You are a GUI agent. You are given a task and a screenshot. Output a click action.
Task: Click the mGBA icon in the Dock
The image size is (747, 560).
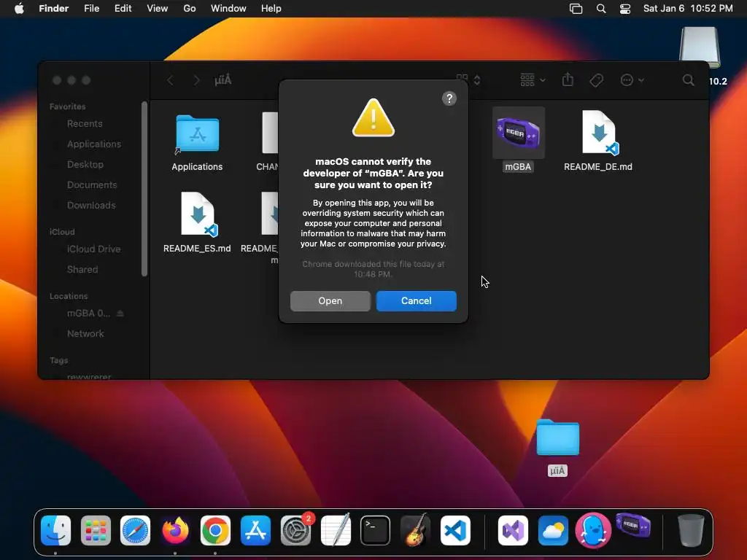(x=633, y=526)
